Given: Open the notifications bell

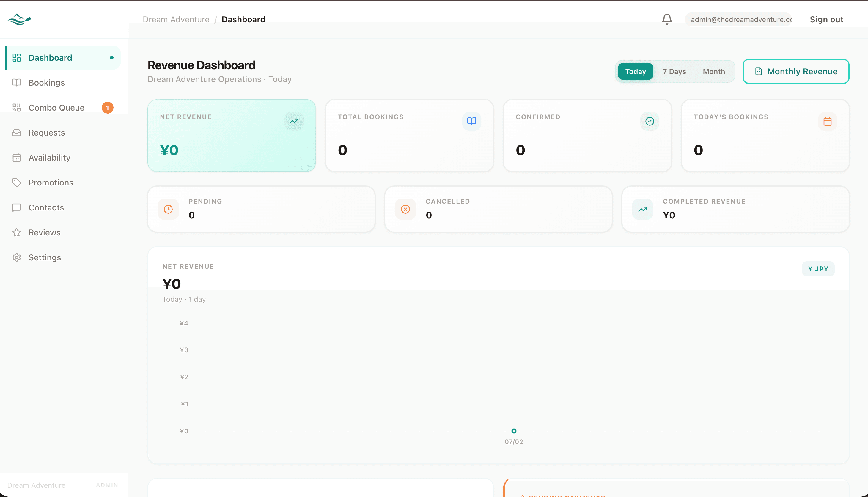Looking at the screenshot, I should click(667, 19).
